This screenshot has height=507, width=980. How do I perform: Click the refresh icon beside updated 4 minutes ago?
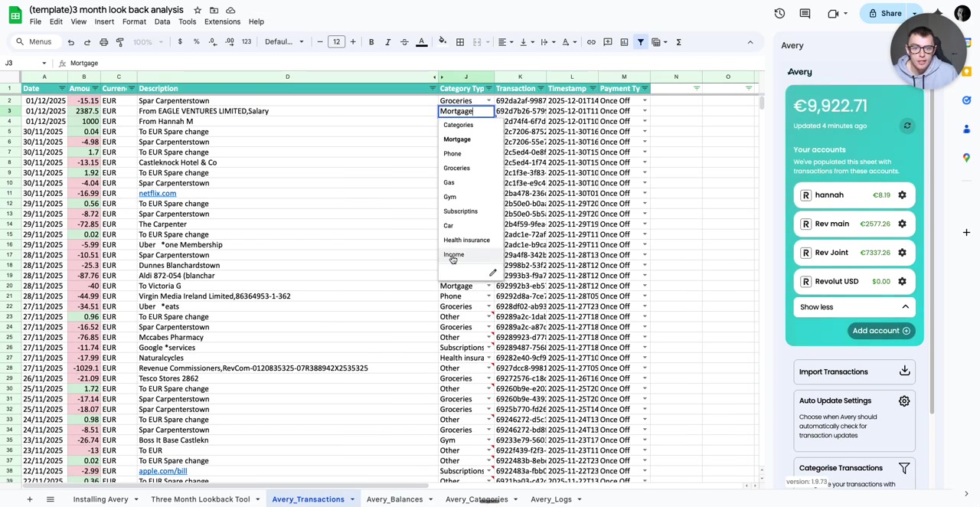tap(907, 125)
